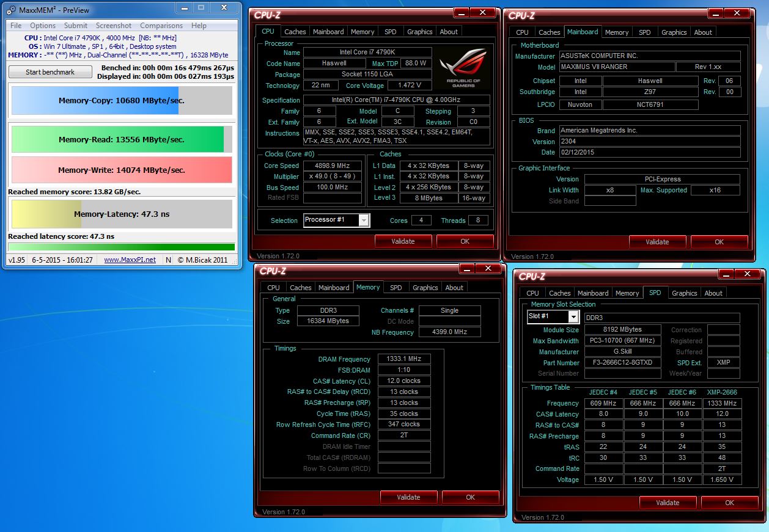Open the Submit menu in MaxxMEM
The image size is (769, 532).
point(76,26)
